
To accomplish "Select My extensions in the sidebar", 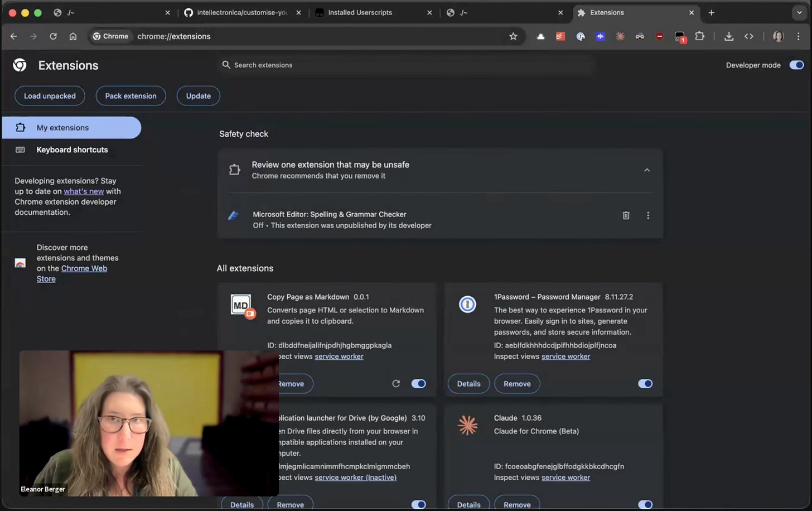I will 71,128.
